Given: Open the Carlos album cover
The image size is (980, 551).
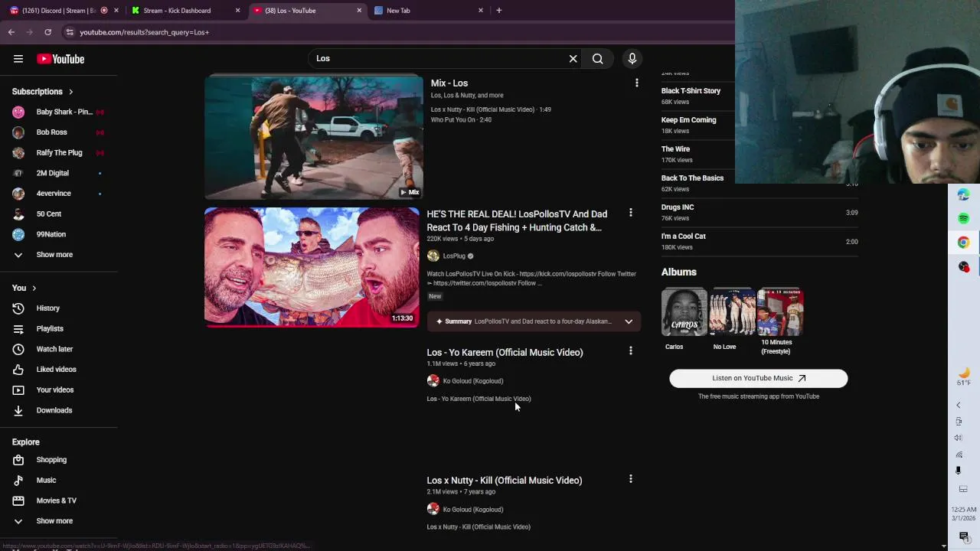Looking at the screenshot, I should 684,312.
